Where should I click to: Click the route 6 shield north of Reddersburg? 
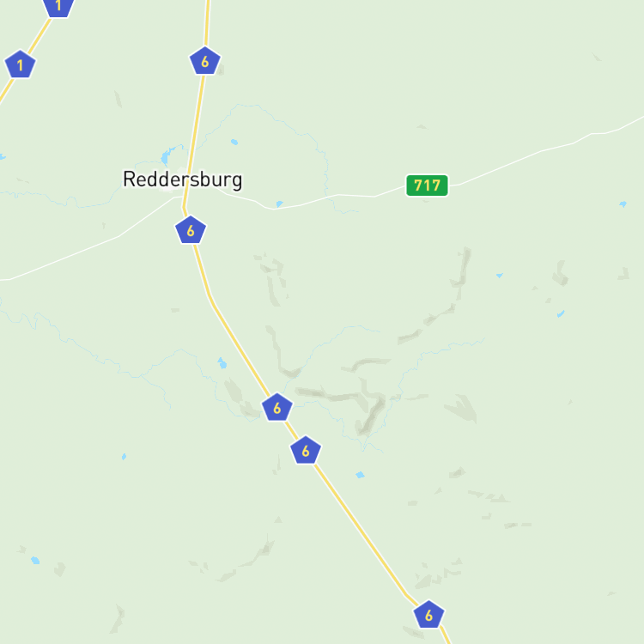205,61
